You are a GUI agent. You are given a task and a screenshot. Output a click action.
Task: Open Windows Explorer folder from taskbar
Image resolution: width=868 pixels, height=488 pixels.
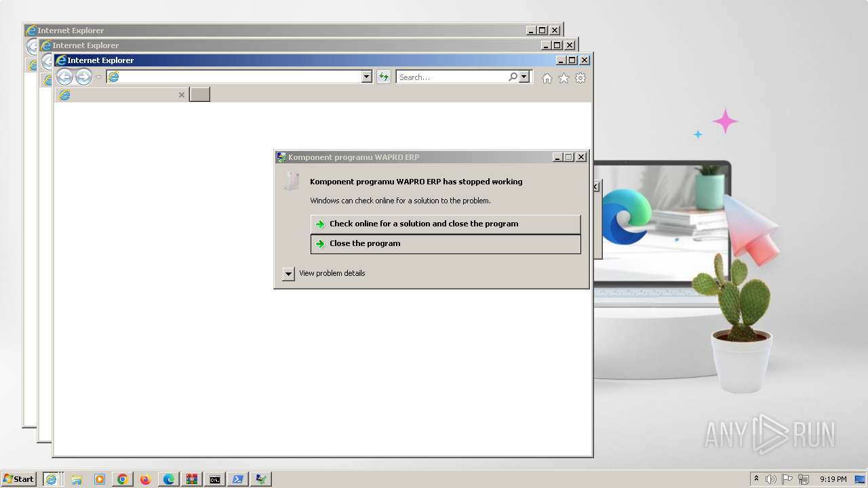pos(77,479)
